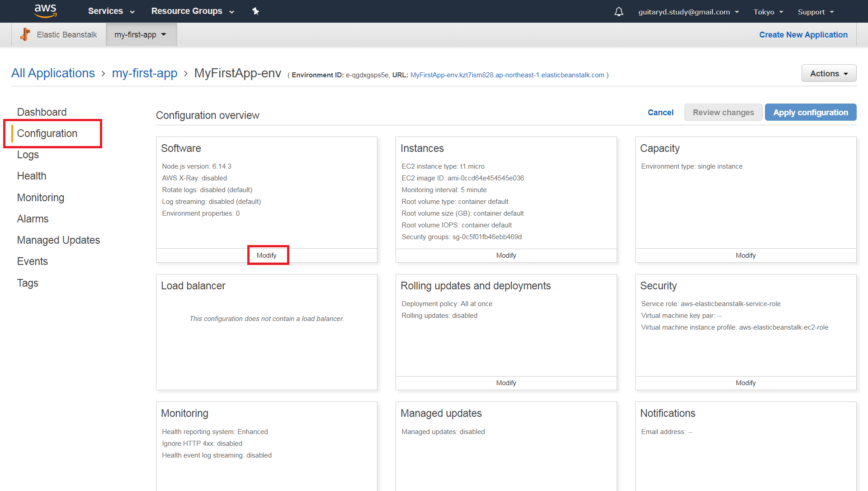Open the Support dropdown menu
The image size is (868, 491).
[816, 12]
